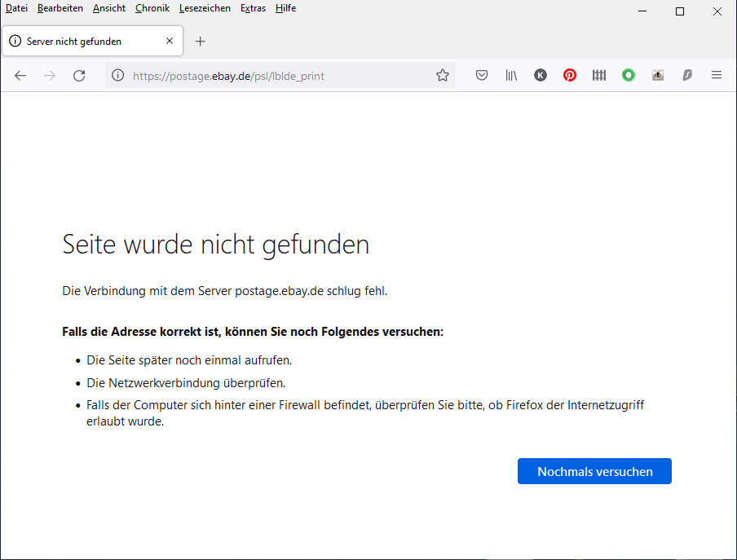737x560 pixels.
Task: Save page to Pocket
Action: tap(482, 76)
